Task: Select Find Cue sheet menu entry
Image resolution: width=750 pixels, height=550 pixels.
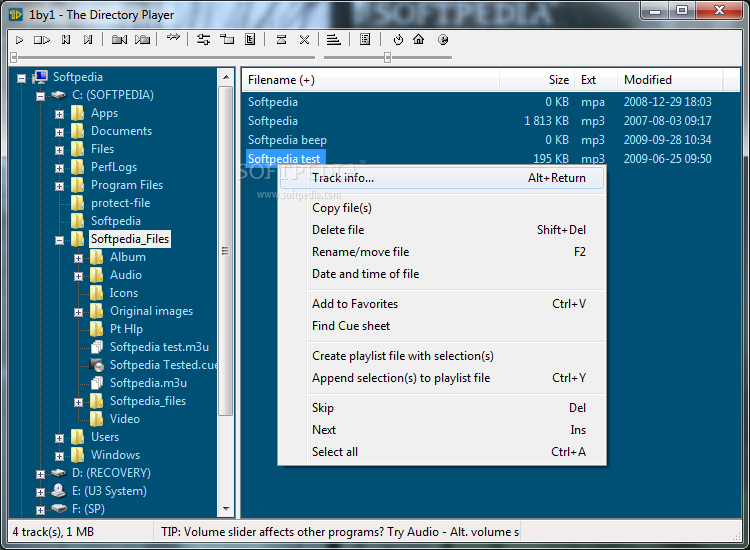Action: (442, 326)
